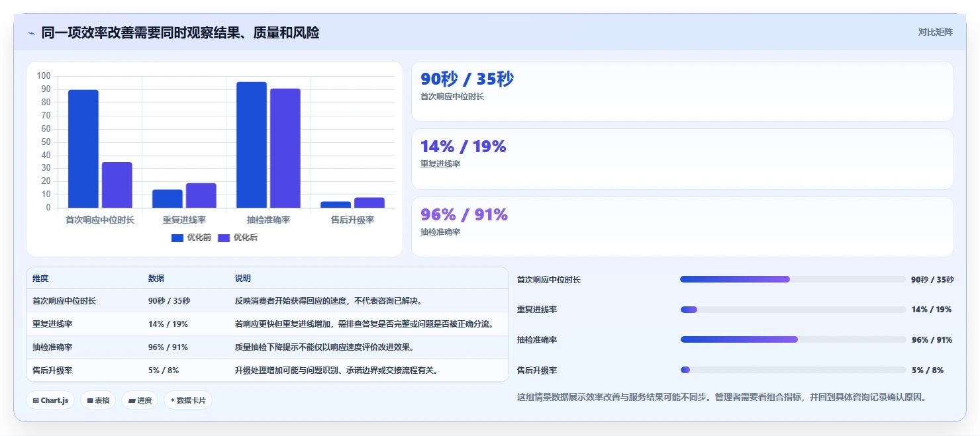Screen dimensions: 980x436
Task: Click the description starting 质量抽检下降提示
Action: [324, 347]
